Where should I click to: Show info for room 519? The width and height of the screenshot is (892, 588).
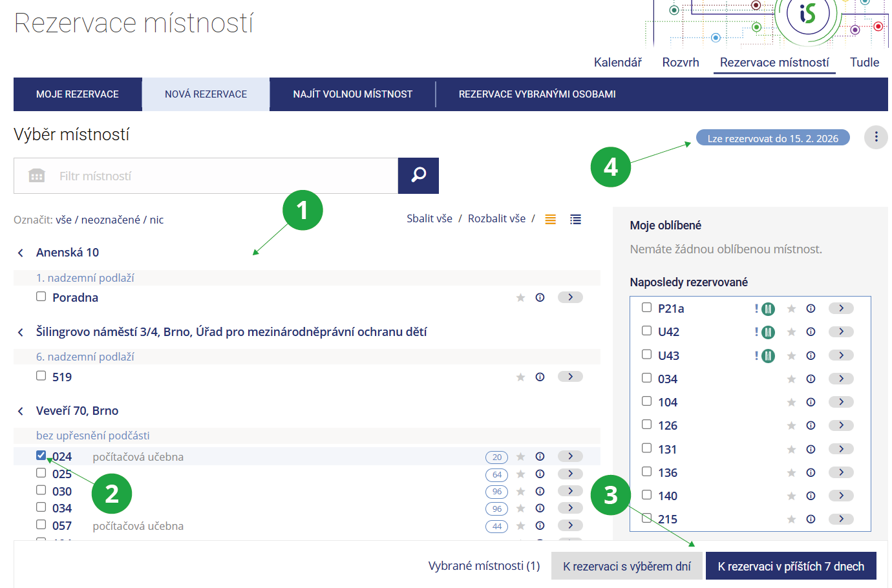click(x=540, y=377)
